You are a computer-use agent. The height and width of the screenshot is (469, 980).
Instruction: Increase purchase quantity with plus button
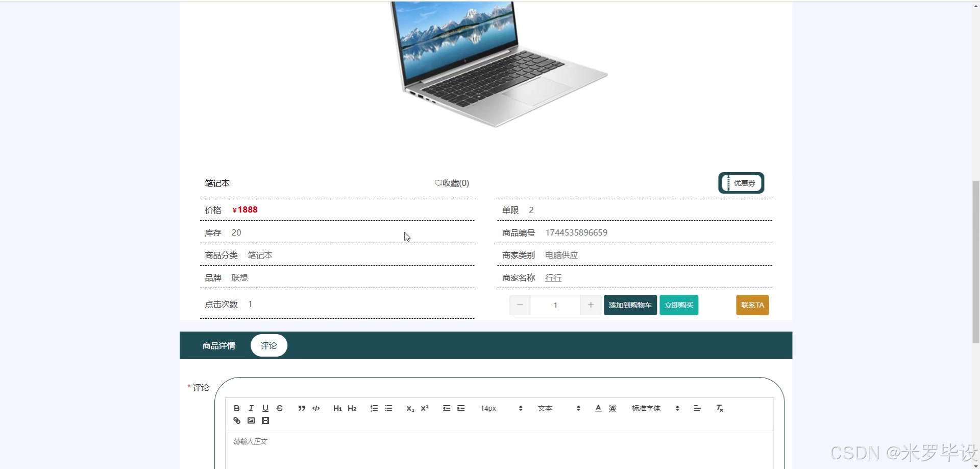coord(591,305)
